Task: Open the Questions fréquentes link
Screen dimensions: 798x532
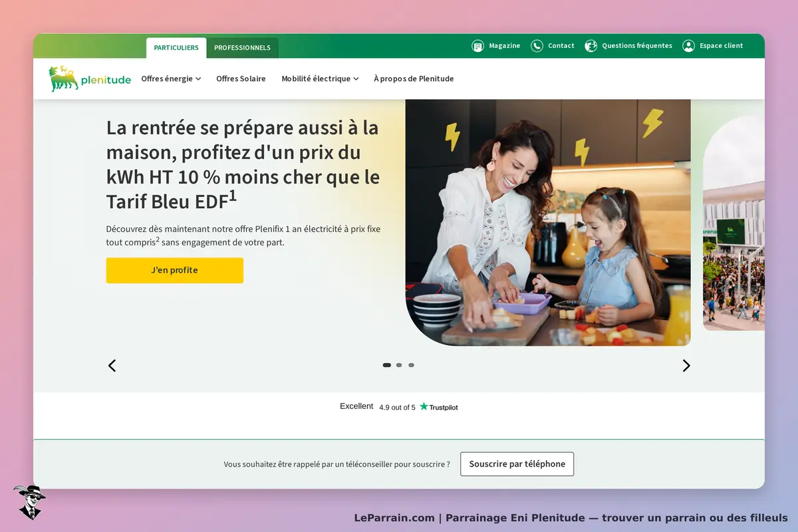Action: click(637, 46)
